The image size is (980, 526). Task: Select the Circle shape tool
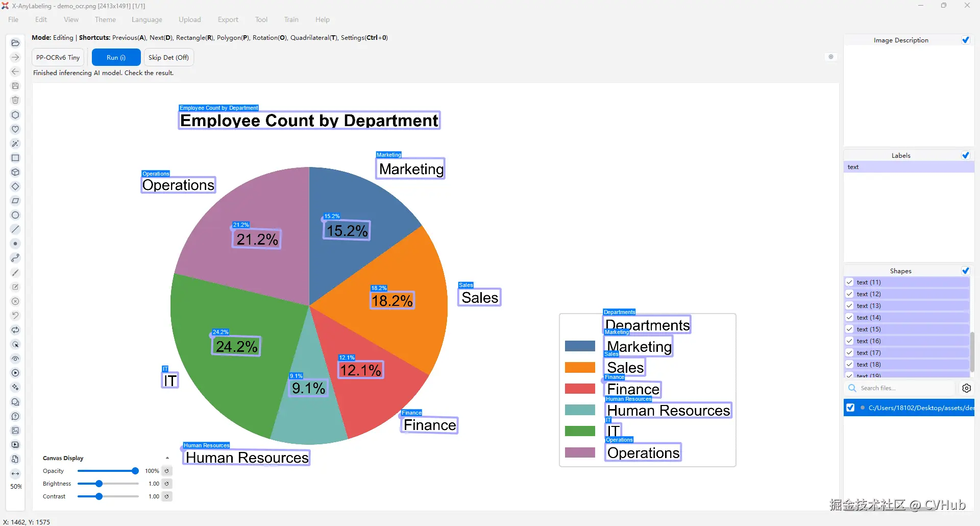pos(15,215)
